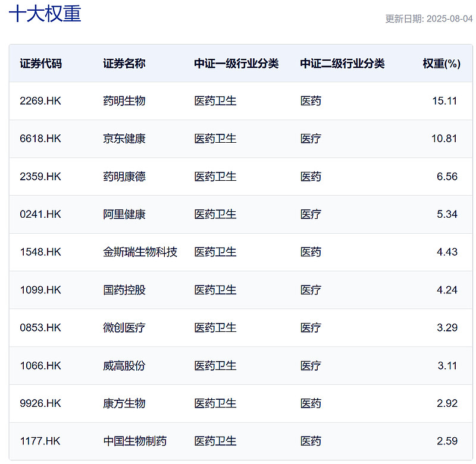
Task: Click 医疗 in the 威高股份 row
Action: (311, 366)
